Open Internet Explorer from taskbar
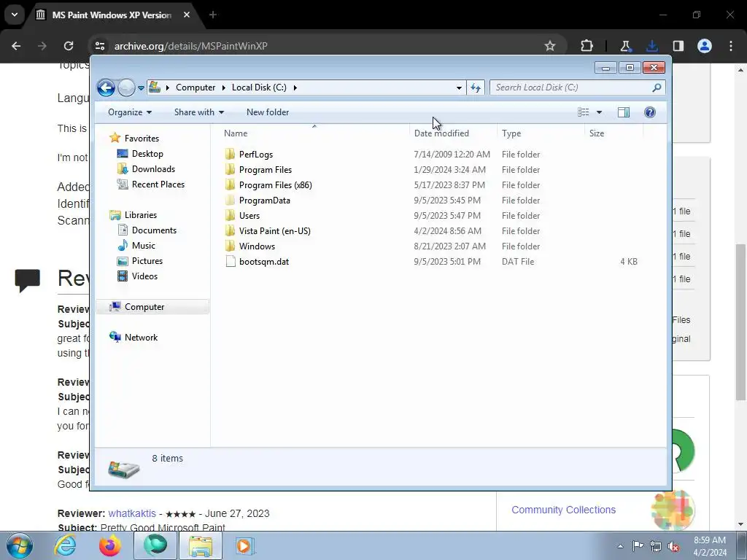The width and height of the screenshot is (747, 560). (x=65, y=545)
